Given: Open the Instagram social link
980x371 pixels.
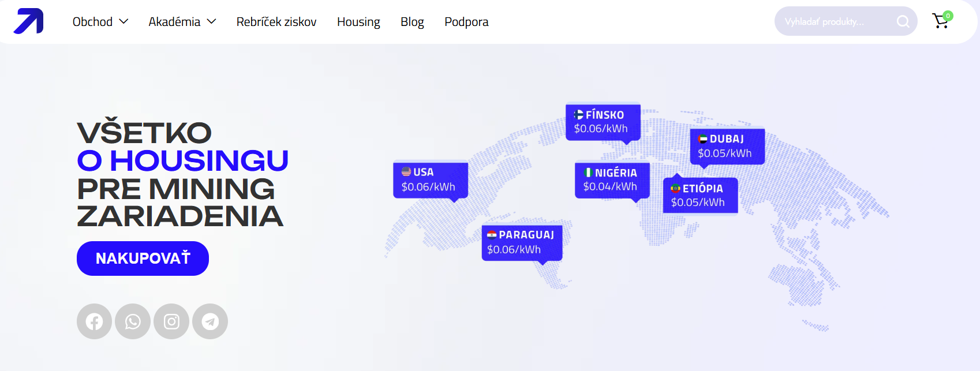Looking at the screenshot, I should point(171,321).
